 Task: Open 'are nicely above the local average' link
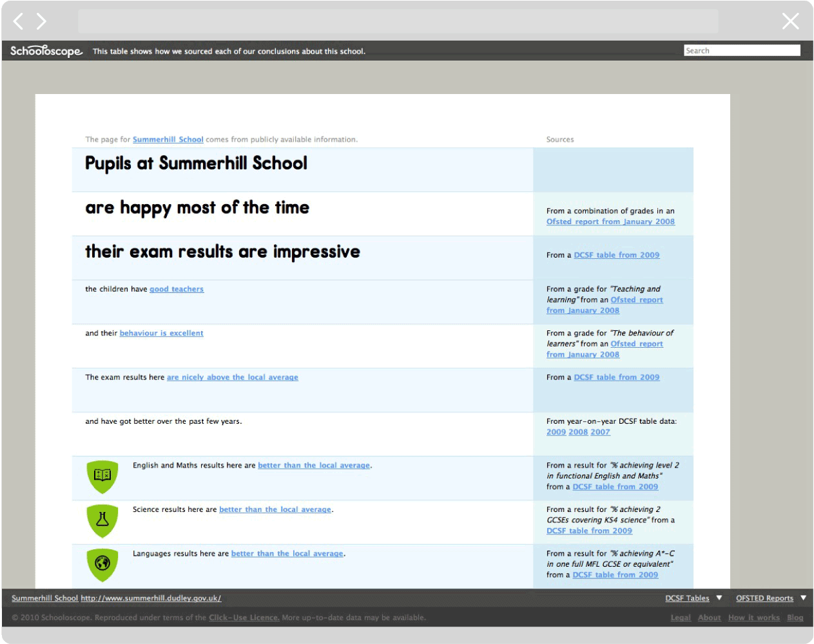[232, 377]
